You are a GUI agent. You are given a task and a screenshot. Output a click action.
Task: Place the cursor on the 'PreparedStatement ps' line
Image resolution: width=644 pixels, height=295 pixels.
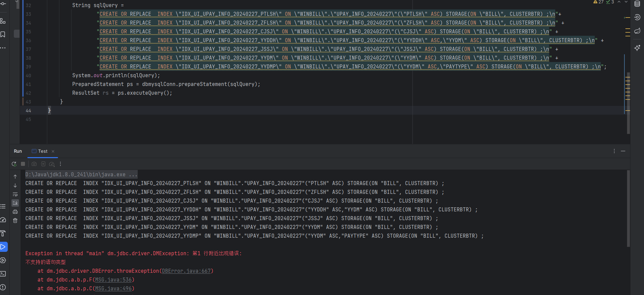[x=166, y=84]
